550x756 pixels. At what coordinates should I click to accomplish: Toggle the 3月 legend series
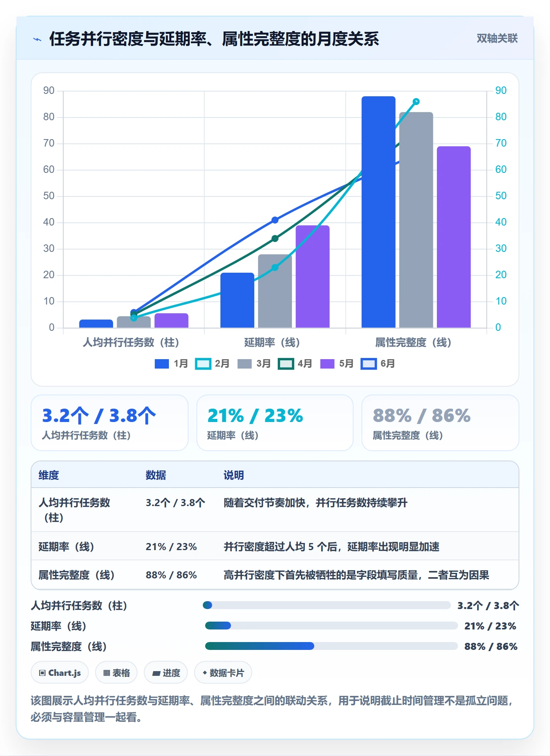(x=254, y=363)
